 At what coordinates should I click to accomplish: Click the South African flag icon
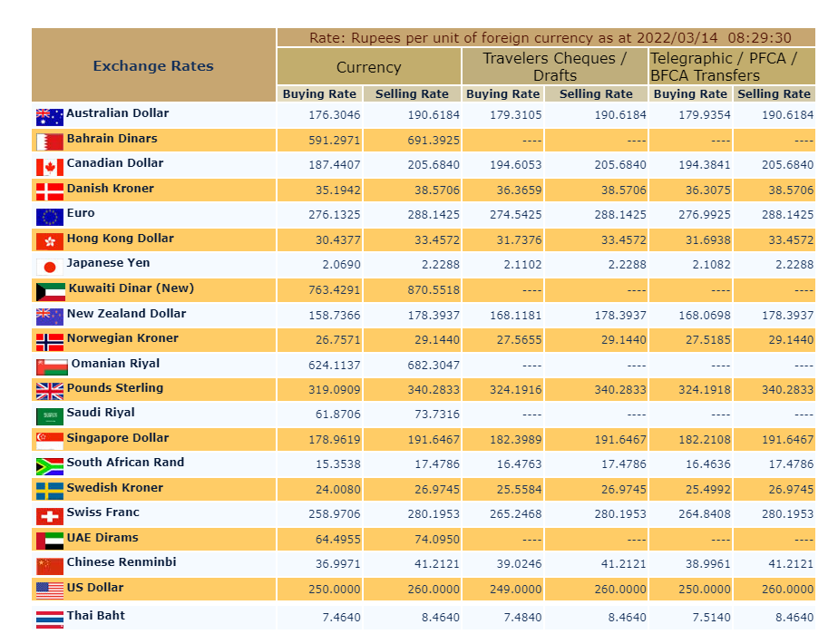[50, 466]
